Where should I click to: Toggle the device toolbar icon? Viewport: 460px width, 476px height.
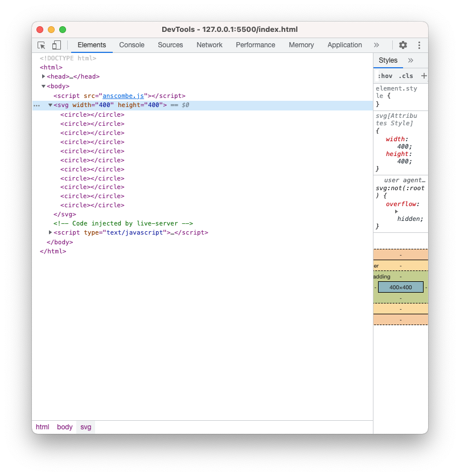[56, 45]
